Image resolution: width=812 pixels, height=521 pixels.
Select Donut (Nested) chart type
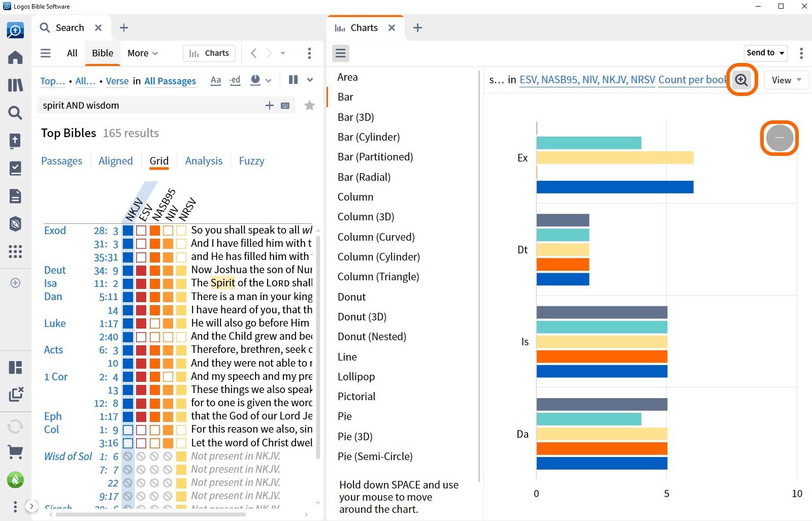[372, 337]
